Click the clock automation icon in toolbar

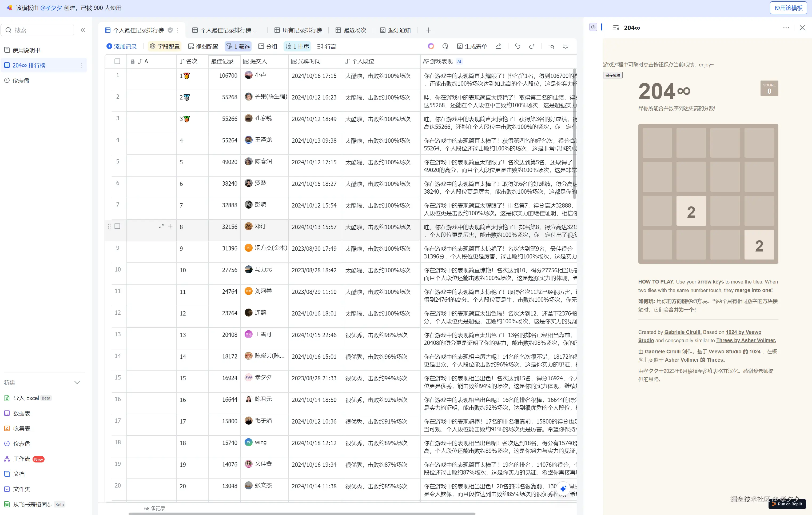[445, 46]
